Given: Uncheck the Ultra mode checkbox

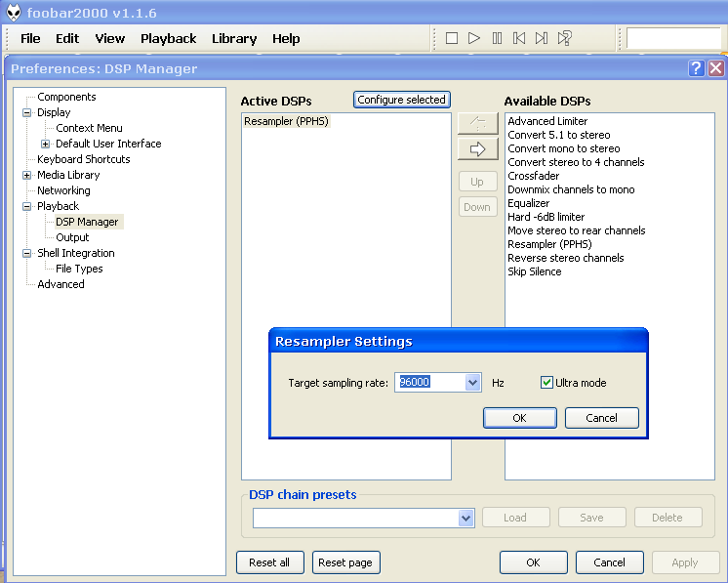Looking at the screenshot, I should tap(546, 383).
